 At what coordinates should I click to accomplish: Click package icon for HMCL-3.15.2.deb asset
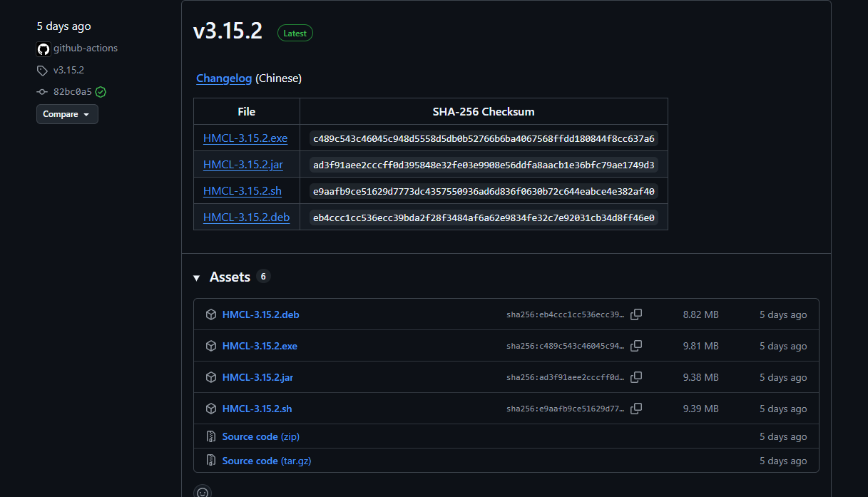point(211,314)
